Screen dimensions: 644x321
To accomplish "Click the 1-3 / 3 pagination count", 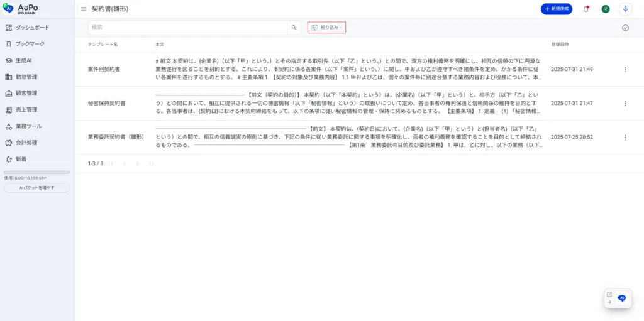I will pyautogui.click(x=96, y=163).
